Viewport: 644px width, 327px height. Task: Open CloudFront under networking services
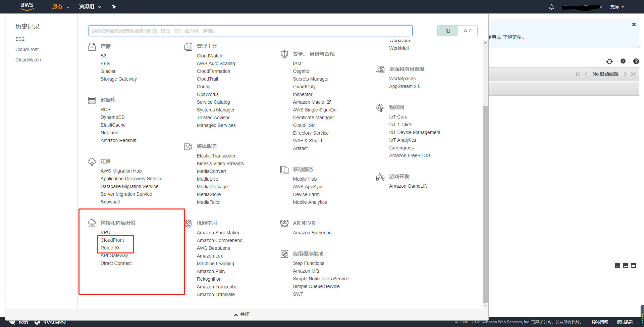[x=112, y=240]
